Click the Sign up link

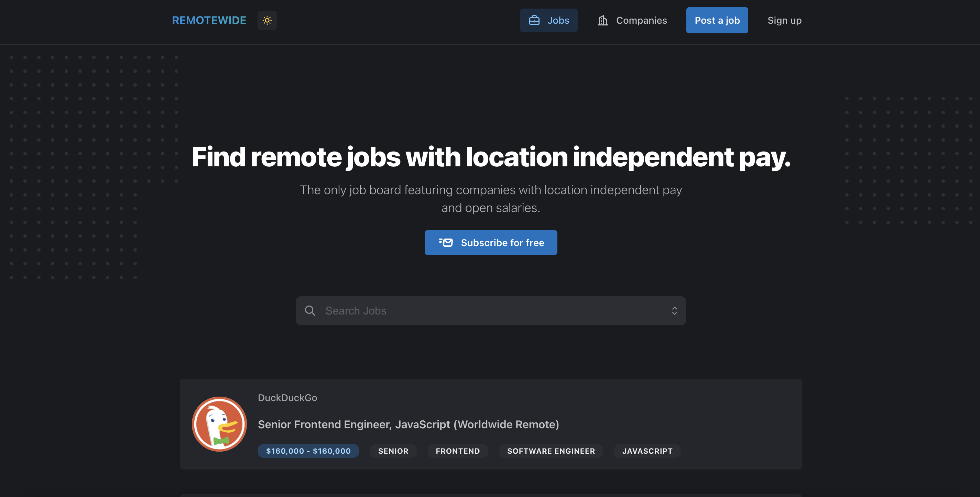[784, 20]
